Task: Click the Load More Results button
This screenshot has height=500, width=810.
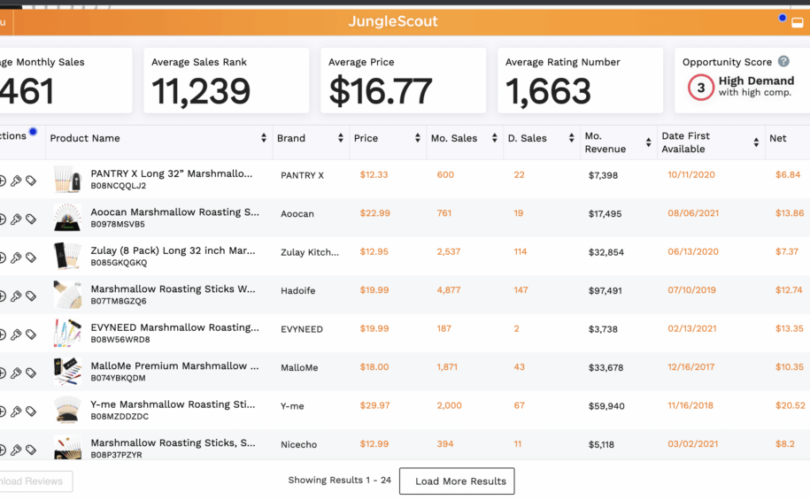Action: pyautogui.click(x=457, y=481)
